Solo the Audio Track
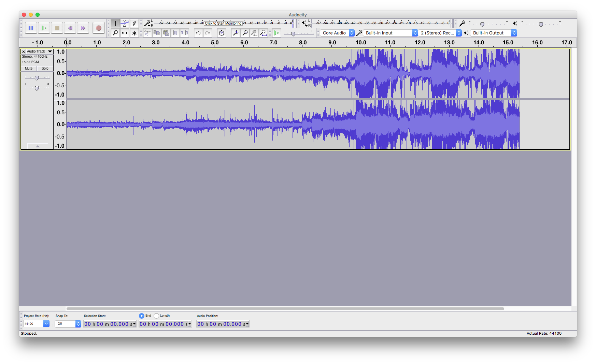 [45, 69]
